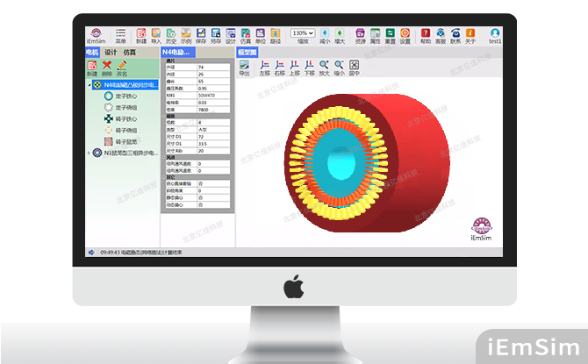Click the red 删除 delete icon
This screenshot has width=588, height=364.
(x=107, y=66)
